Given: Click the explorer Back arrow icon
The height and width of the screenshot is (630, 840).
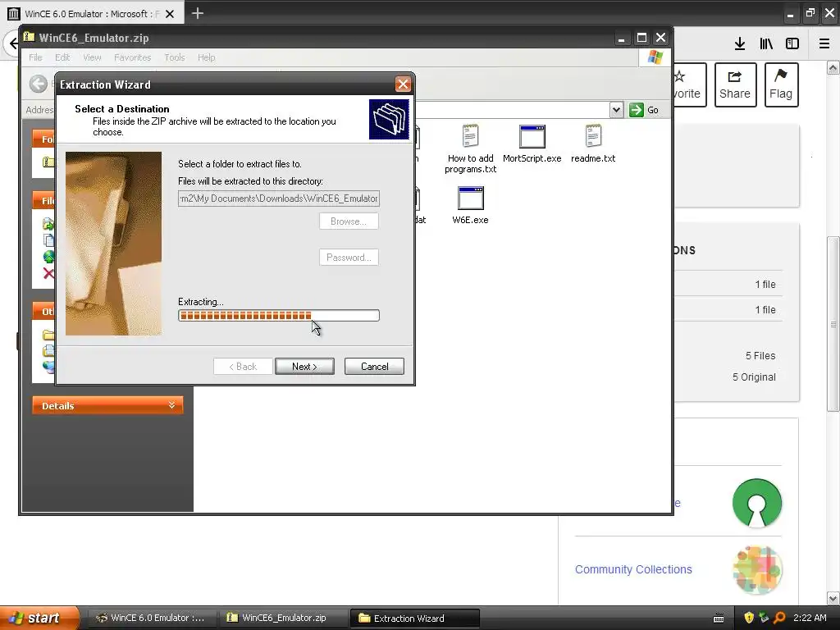Looking at the screenshot, I should point(38,84).
